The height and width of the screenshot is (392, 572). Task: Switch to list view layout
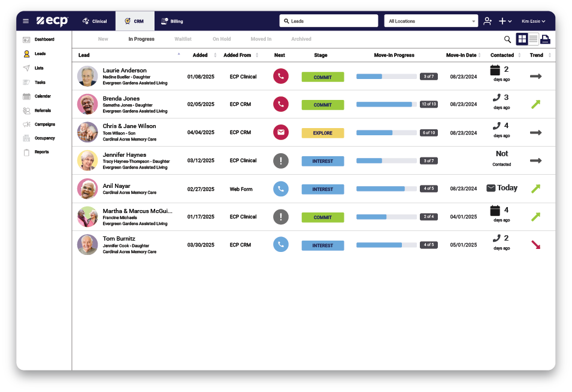(x=533, y=39)
